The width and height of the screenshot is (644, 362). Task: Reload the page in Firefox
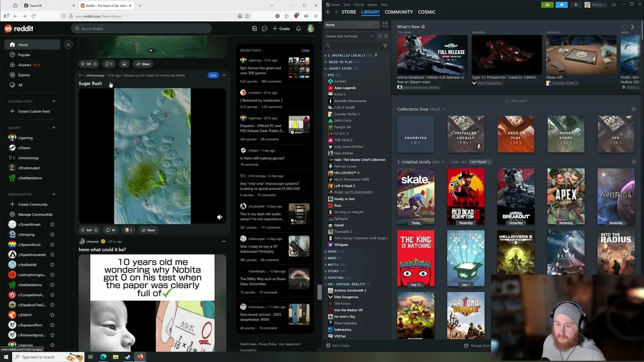tap(34, 16)
